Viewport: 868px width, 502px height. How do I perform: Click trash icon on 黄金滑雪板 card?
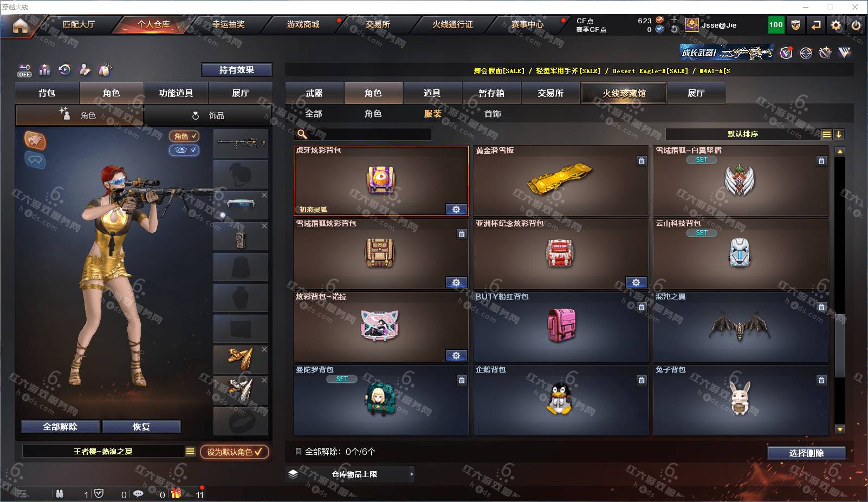pos(642,160)
